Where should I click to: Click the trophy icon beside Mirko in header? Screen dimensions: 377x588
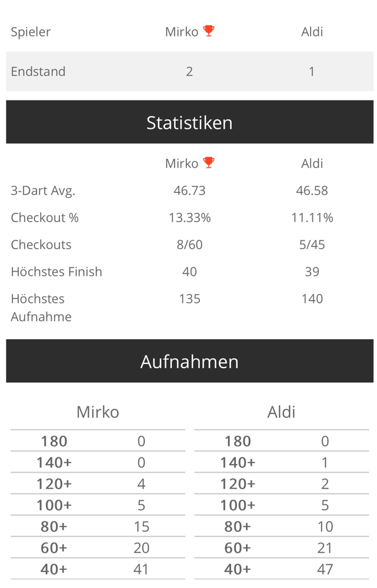pos(209,31)
